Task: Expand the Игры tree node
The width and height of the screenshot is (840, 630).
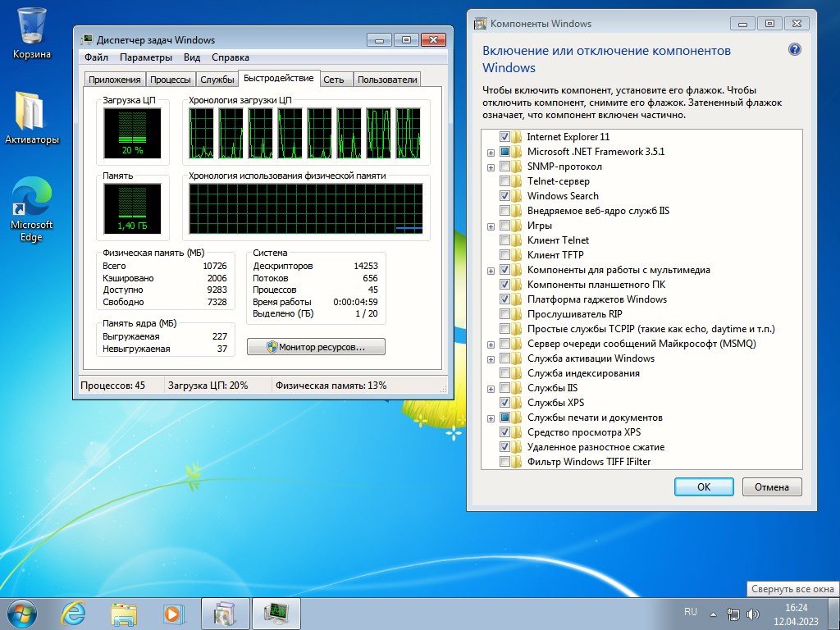Action: coord(491,226)
